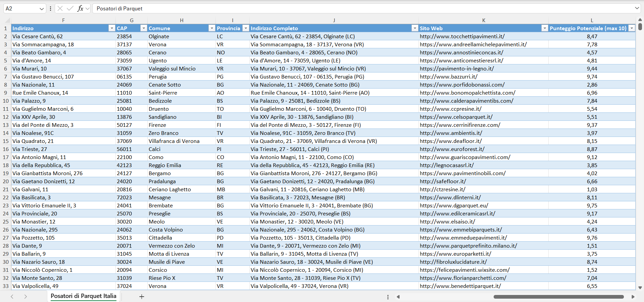Image resolution: width=644 pixels, height=302 pixels.
Task: Select Comune cell Valeggio sul Mincio
Action: tap(182, 68)
